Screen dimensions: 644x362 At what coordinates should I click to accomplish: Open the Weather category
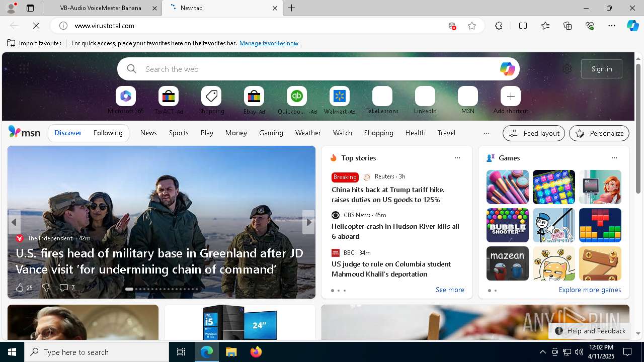[308, 133]
